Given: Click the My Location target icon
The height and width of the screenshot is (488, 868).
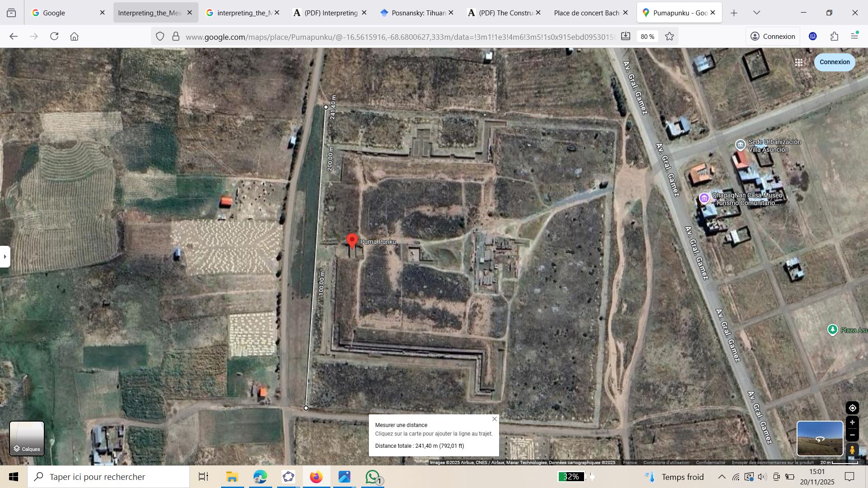Looking at the screenshot, I should [852, 408].
